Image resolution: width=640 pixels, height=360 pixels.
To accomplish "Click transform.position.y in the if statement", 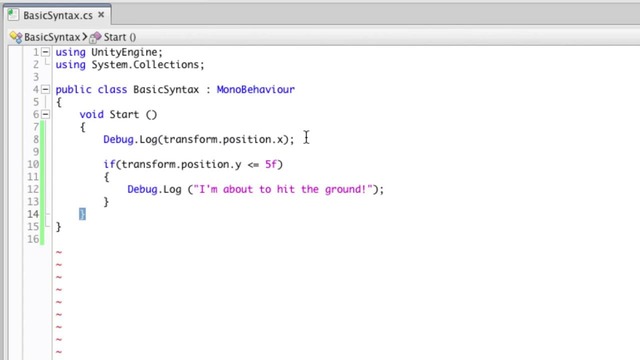I will pos(181,164).
